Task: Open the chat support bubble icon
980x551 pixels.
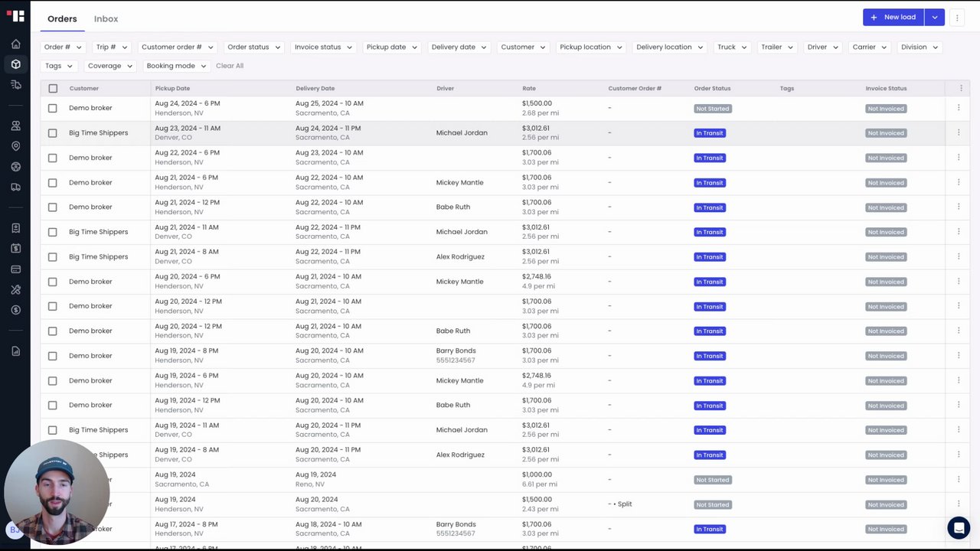Action: click(958, 527)
